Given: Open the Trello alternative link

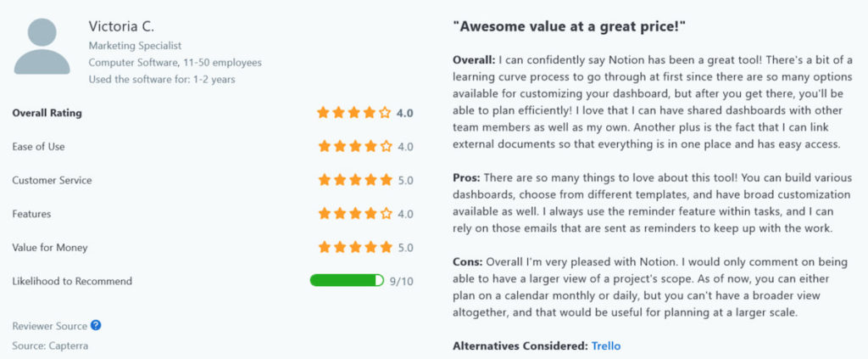Looking at the screenshot, I should click(607, 346).
